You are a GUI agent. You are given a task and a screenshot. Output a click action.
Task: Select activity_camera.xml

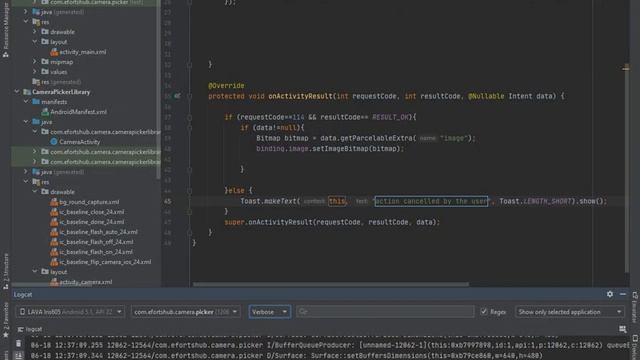coord(81,282)
